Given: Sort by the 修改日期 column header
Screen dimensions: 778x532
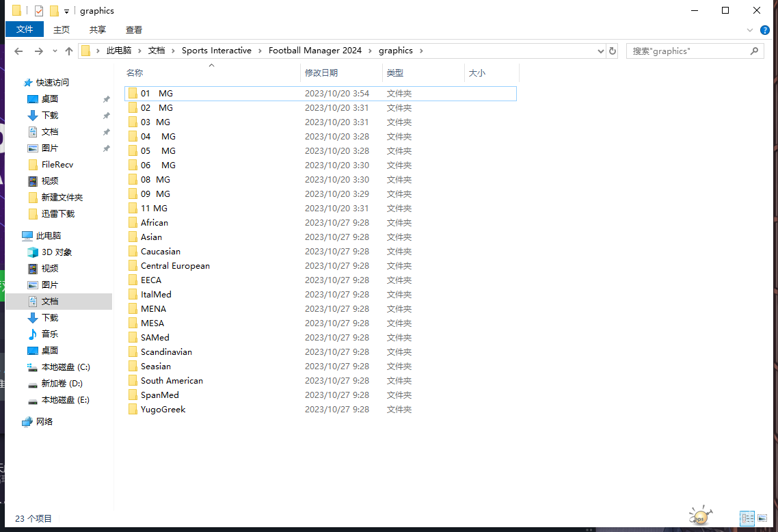Looking at the screenshot, I should [321, 72].
